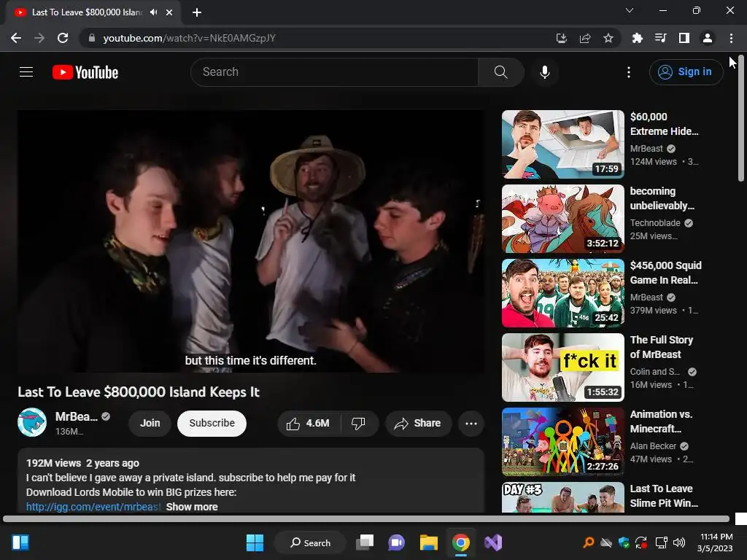747x560 pixels.
Task: Open Windows Start menu
Action: pyautogui.click(x=255, y=542)
